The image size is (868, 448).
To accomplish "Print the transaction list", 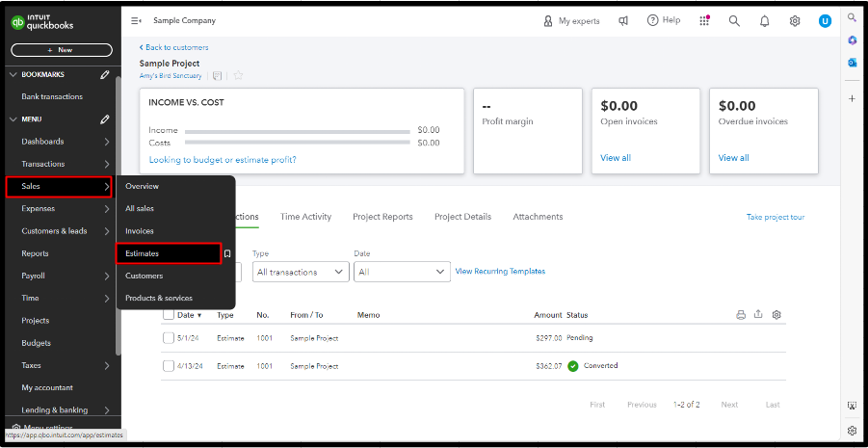I will [x=741, y=314].
